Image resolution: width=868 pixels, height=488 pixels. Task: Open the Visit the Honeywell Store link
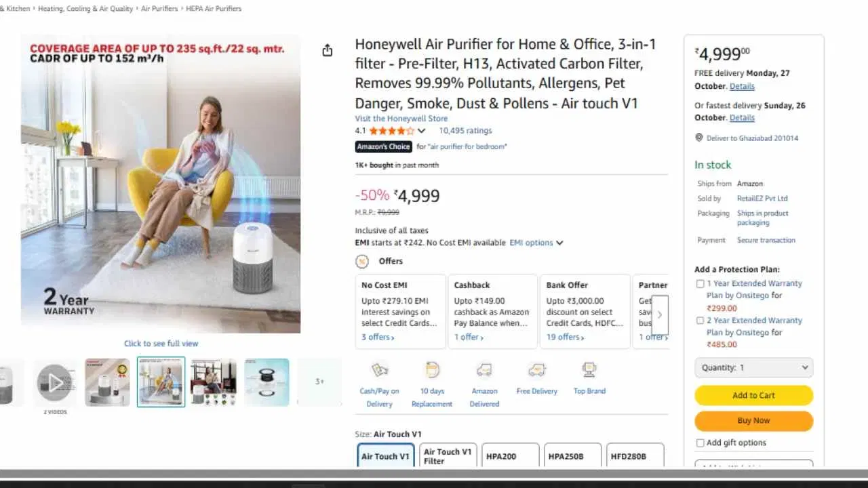tap(400, 118)
